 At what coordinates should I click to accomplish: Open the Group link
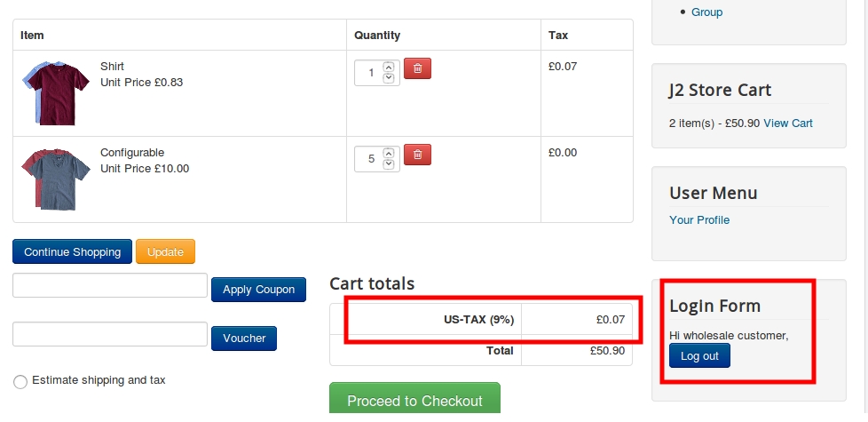click(x=706, y=12)
